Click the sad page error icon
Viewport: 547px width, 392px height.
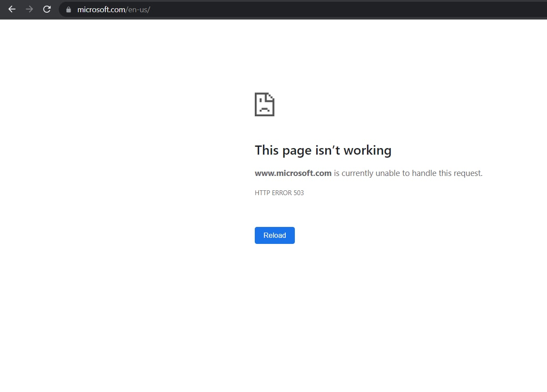pos(264,104)
